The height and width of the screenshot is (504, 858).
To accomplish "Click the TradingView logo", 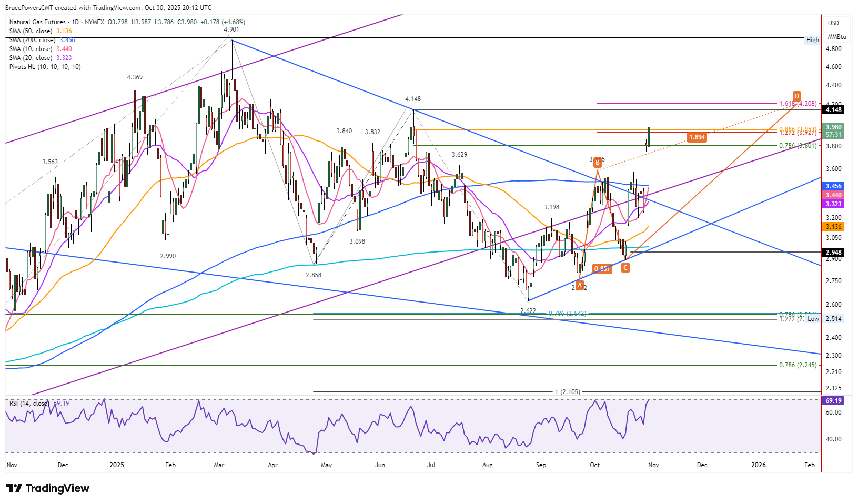I will click(48, 488).
